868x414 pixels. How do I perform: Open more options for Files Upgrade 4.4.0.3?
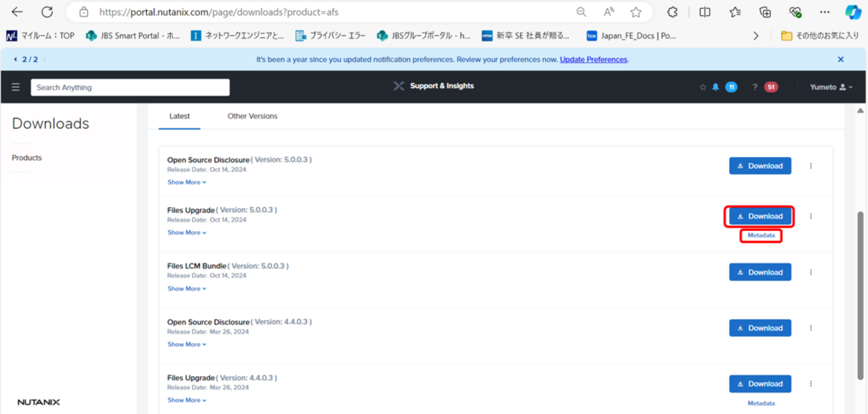(x=811, y=384)
